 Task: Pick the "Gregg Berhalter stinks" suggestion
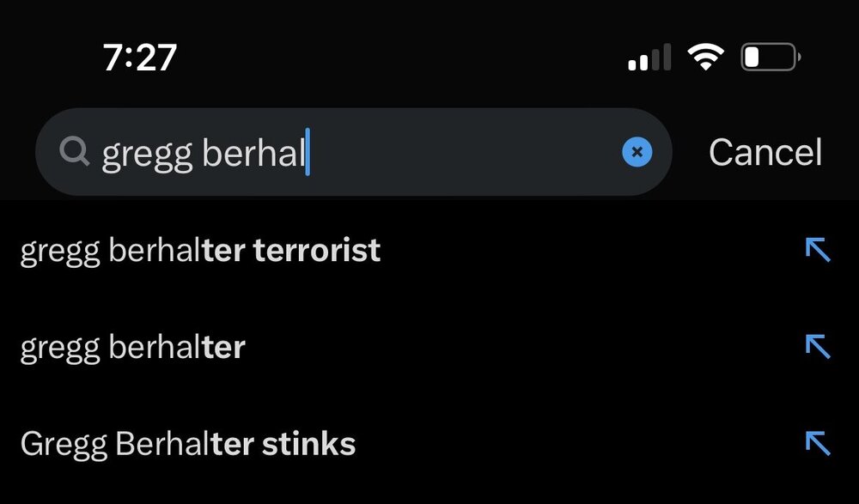coord(187,444)
